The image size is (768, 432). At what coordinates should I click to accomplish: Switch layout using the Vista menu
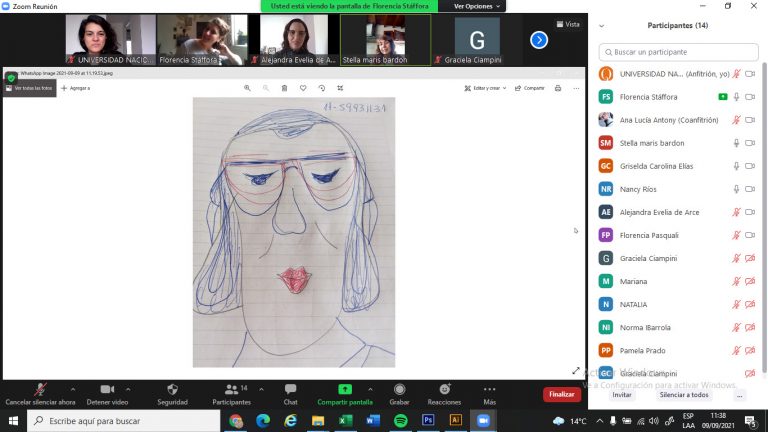[568, 24]
